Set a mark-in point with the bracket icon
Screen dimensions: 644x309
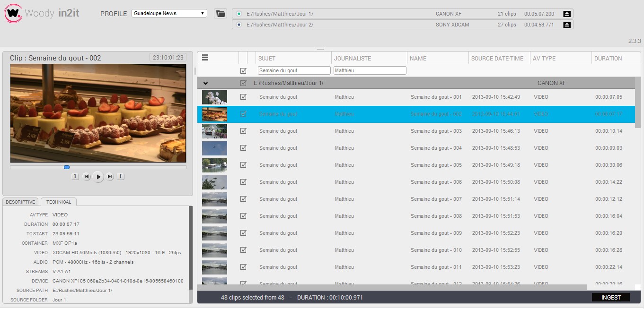pos(75,176)
